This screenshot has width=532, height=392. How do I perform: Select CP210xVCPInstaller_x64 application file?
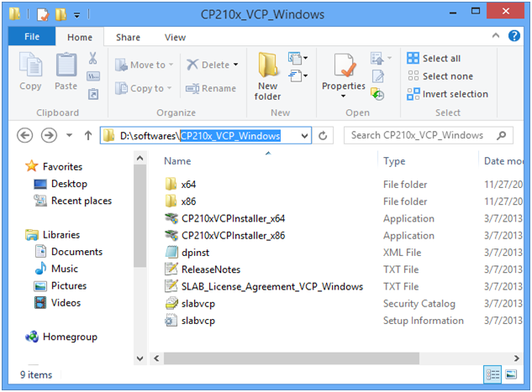[x=233, y=218]
